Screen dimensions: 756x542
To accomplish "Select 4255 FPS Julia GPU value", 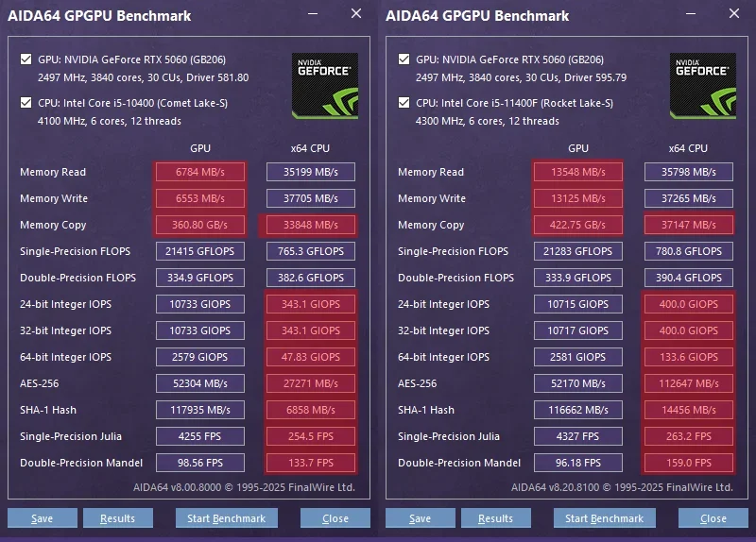I will 200,436.
